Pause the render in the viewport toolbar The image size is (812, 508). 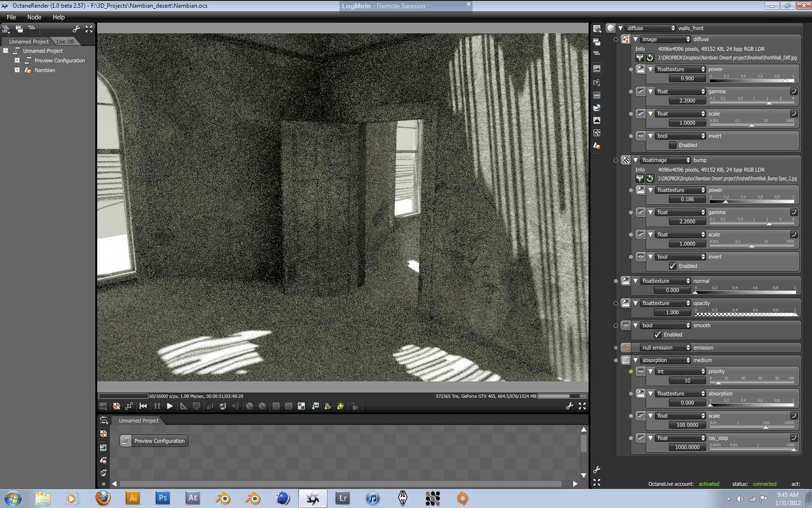157,406
